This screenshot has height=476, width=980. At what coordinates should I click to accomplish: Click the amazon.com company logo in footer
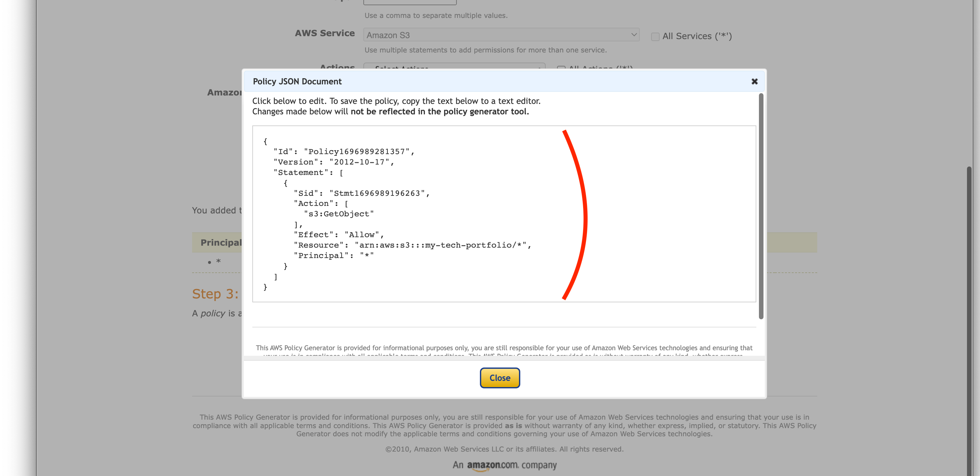click(x=504, y=465)
